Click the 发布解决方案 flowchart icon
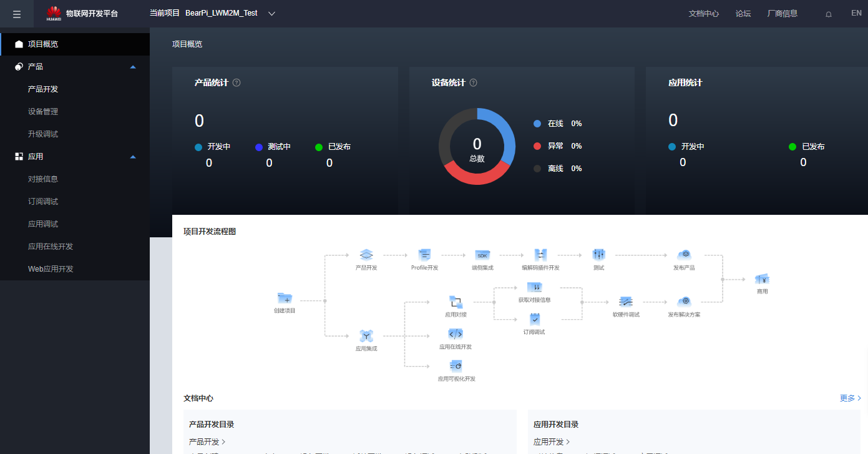 point(685,302)
